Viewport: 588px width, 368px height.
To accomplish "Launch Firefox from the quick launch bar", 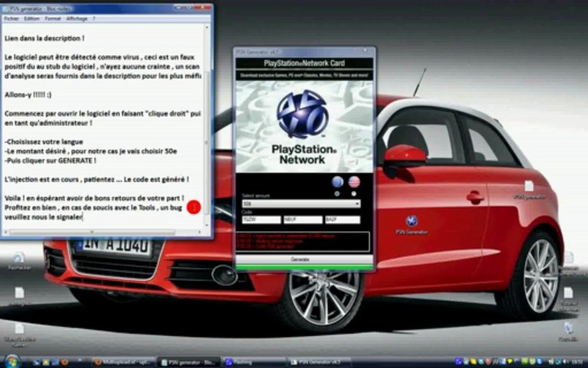I will tap(64, 362).
